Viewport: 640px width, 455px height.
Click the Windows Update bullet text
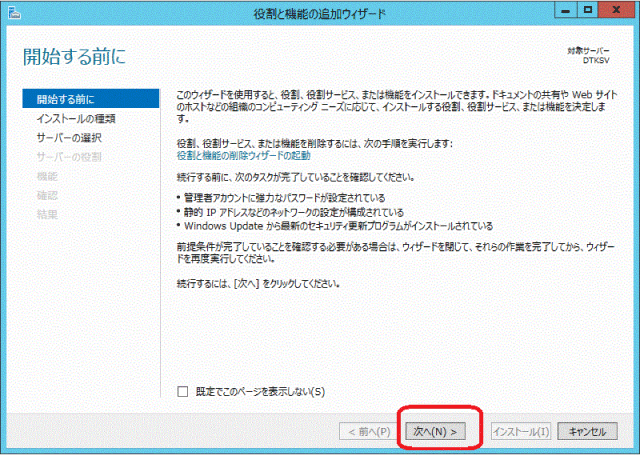(x=338, y=226)
